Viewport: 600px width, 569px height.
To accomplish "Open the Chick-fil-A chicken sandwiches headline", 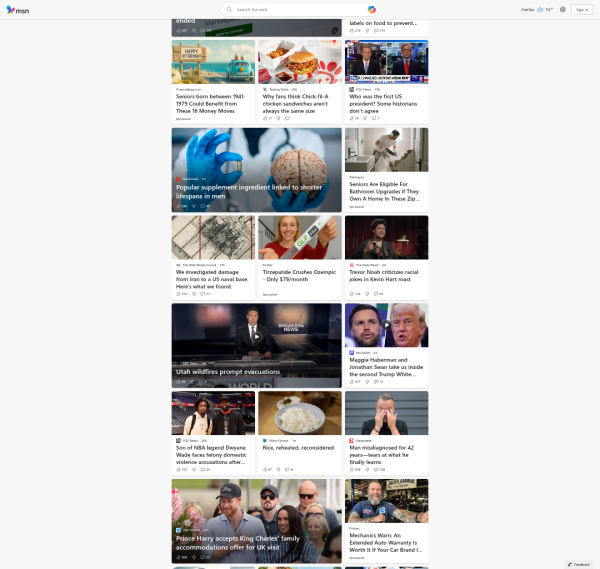I will tap(295, 104).
